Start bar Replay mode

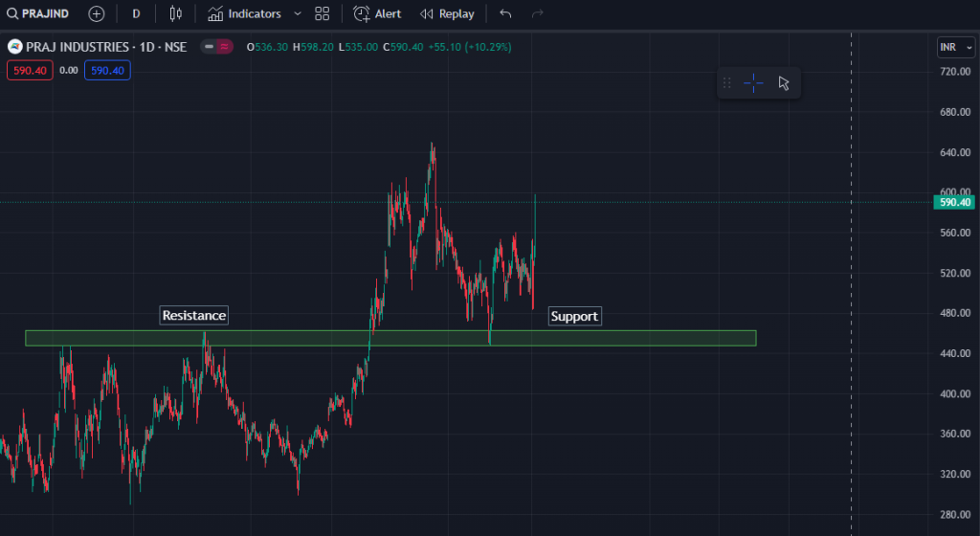click(447, 13)
